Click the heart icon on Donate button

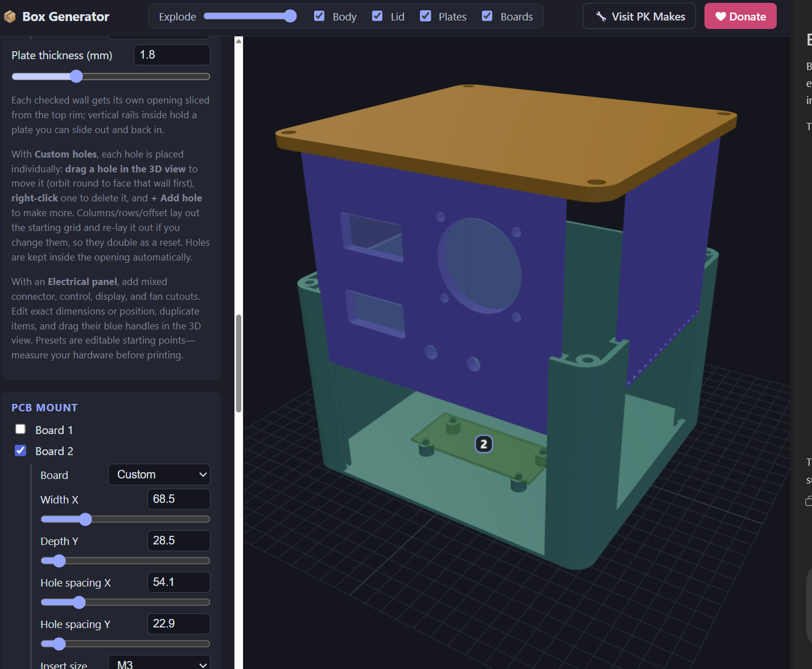coord(720,16)
